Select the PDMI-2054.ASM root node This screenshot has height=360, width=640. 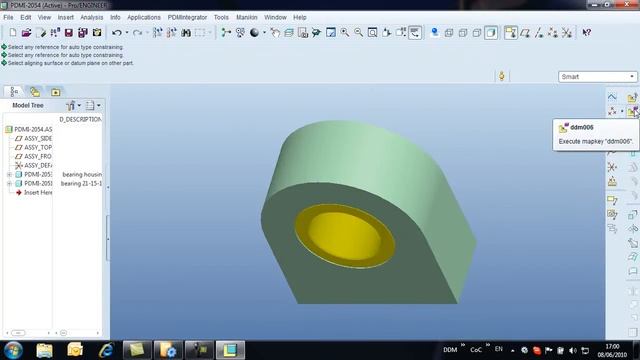pos(29,129)
